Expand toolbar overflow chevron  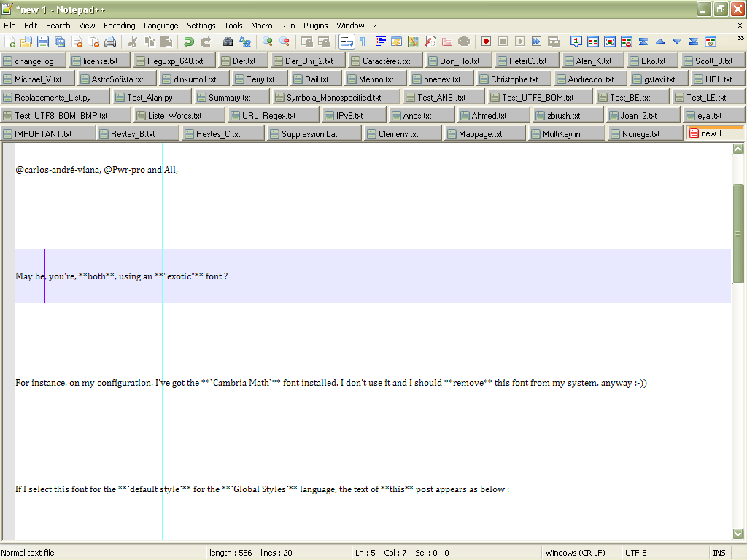click(741, 39)
